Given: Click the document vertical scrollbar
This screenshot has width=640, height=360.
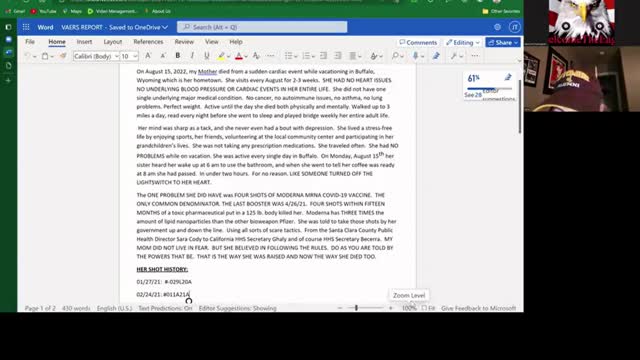Looking at the screenshot, I should (520, 107).
